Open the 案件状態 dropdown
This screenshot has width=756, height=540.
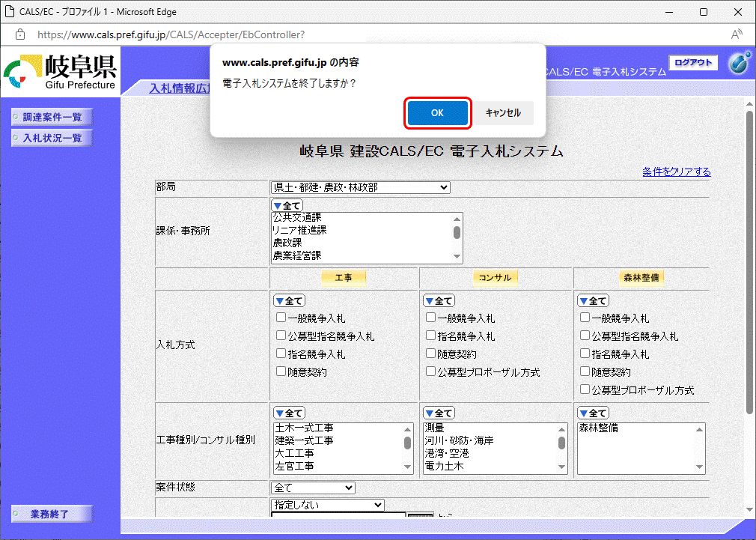click(314, 488)
